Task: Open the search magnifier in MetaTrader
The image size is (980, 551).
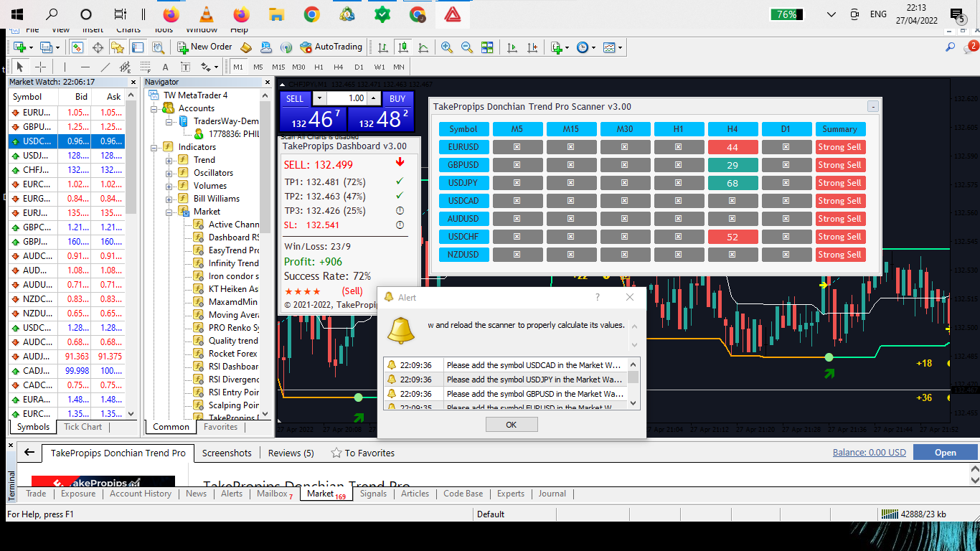Action: coord(950,47)
